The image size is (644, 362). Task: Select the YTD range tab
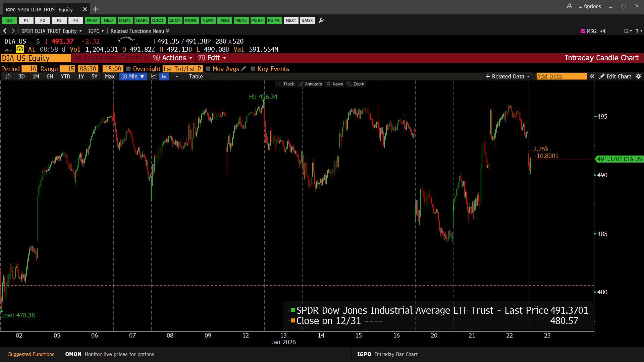65,76
